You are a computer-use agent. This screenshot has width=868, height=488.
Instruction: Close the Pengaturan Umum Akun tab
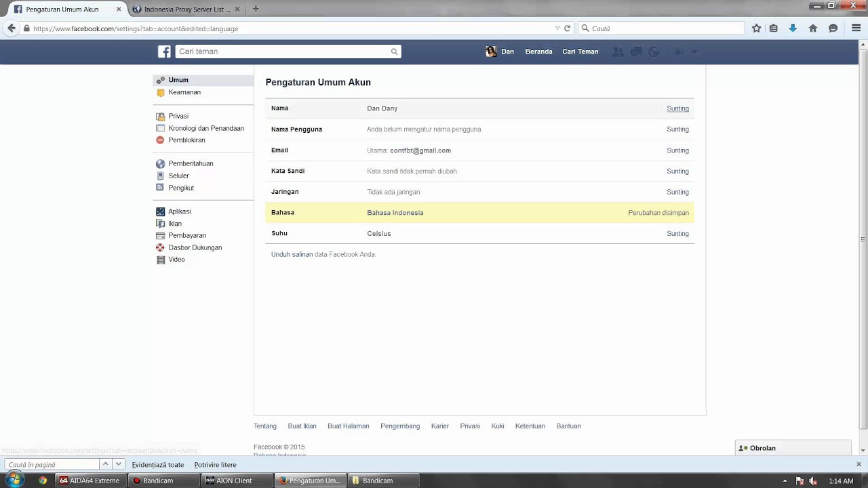[118, 9]
